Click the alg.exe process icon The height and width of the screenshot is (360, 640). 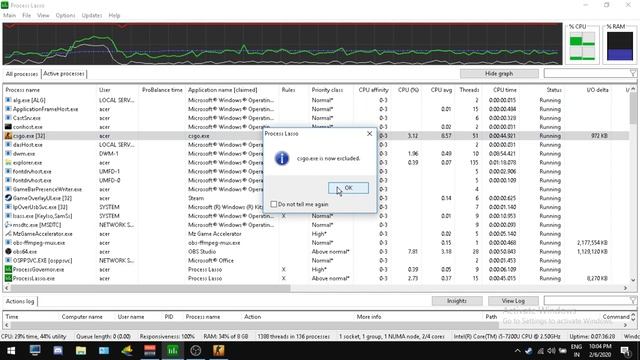pyautogui.click(x=8, y=100)
